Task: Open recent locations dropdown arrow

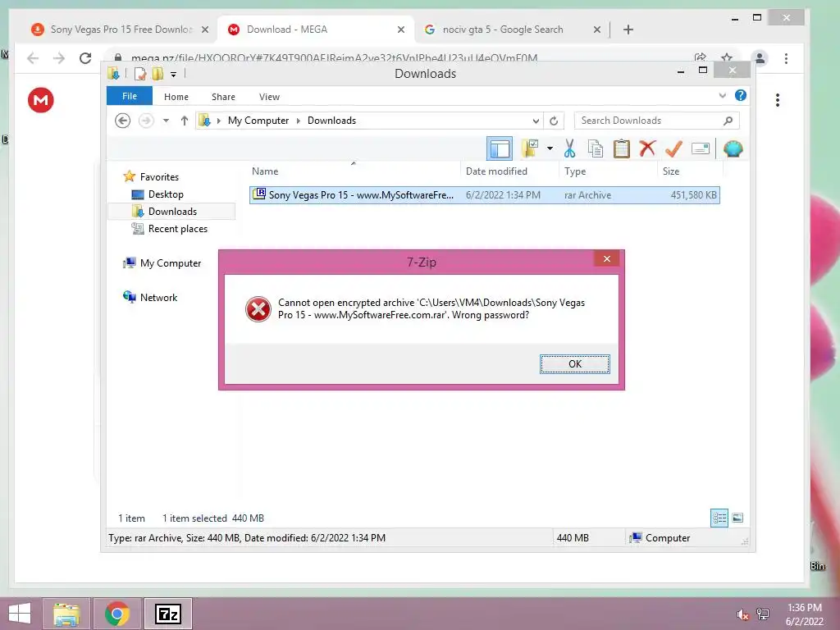Action: coord(166,121)
